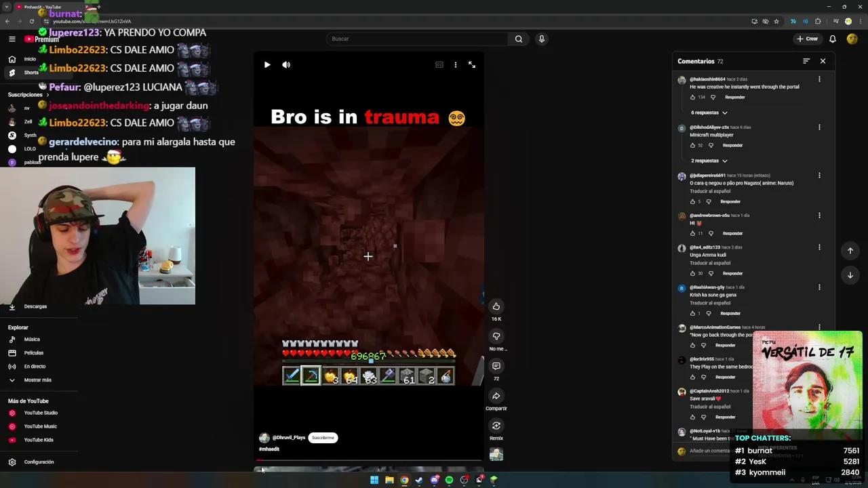
Task: Open the comment sort options
Action: [x=806, y=61]
